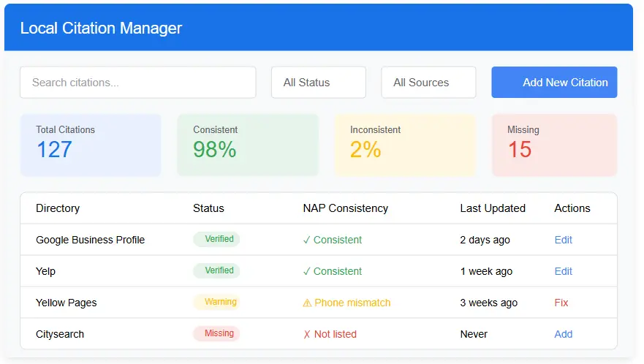Click the Warning badge for Yellow Pages

pos(216,302)
